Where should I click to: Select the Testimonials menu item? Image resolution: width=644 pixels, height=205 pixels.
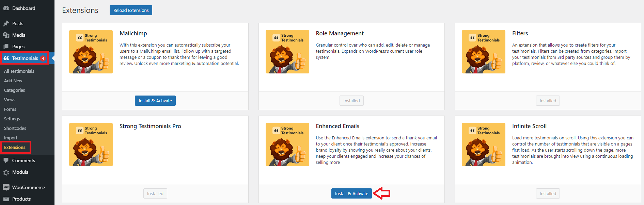coord(25,58)
